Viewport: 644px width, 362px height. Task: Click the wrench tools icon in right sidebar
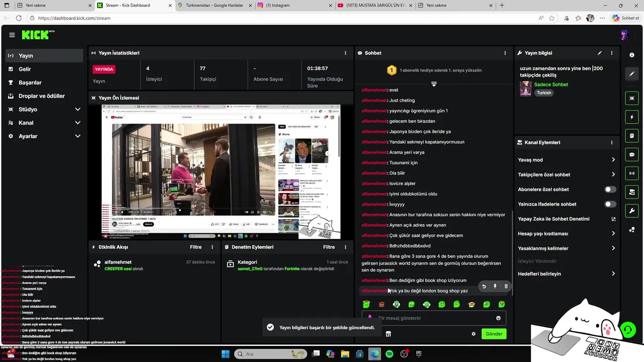632,210
